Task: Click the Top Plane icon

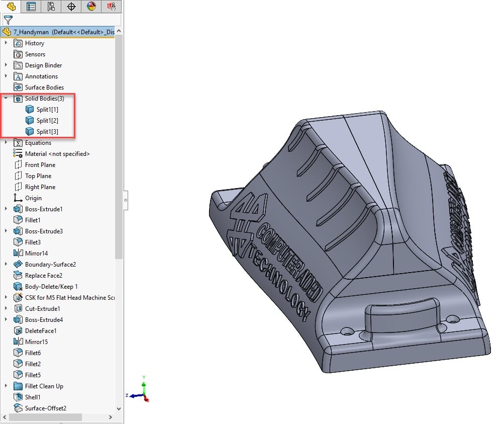Action: (18, 176)
